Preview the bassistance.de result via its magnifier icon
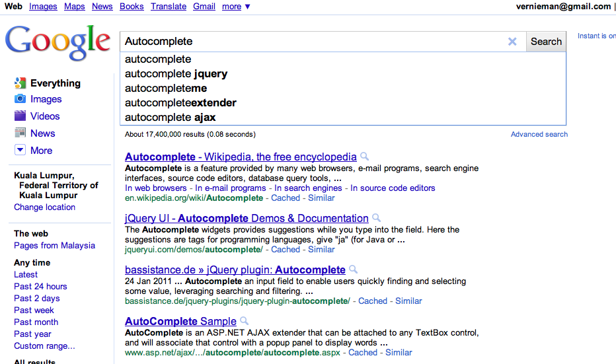616x364 pixels. tap(353, 270)
